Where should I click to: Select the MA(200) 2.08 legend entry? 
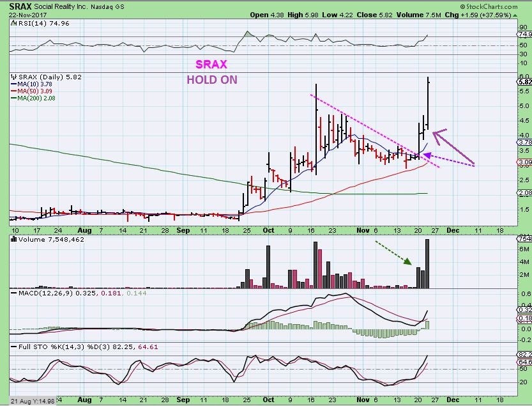(x=33, y=98)
